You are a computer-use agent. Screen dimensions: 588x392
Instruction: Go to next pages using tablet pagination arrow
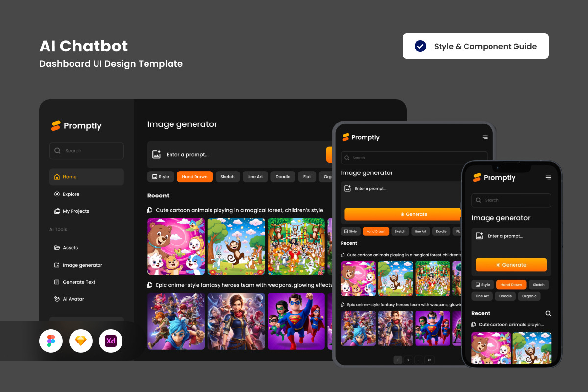tap(430, 360)
